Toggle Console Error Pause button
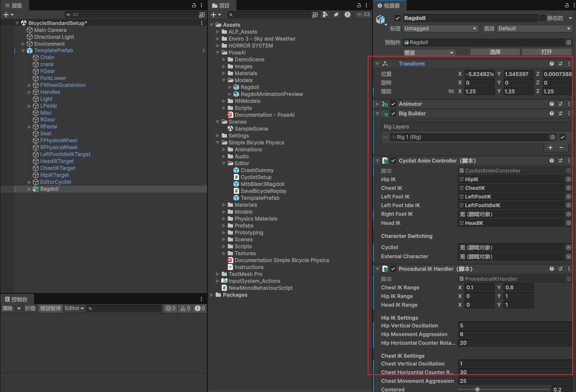The height and width of the screenshot is (392, 576). pyautogui.click(x=51, y=308)
